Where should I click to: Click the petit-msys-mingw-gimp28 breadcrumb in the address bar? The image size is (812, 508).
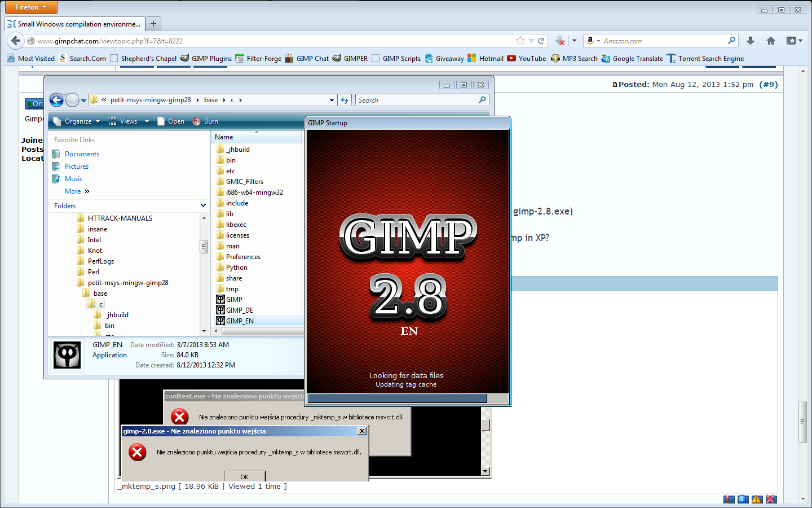[151, 100]
